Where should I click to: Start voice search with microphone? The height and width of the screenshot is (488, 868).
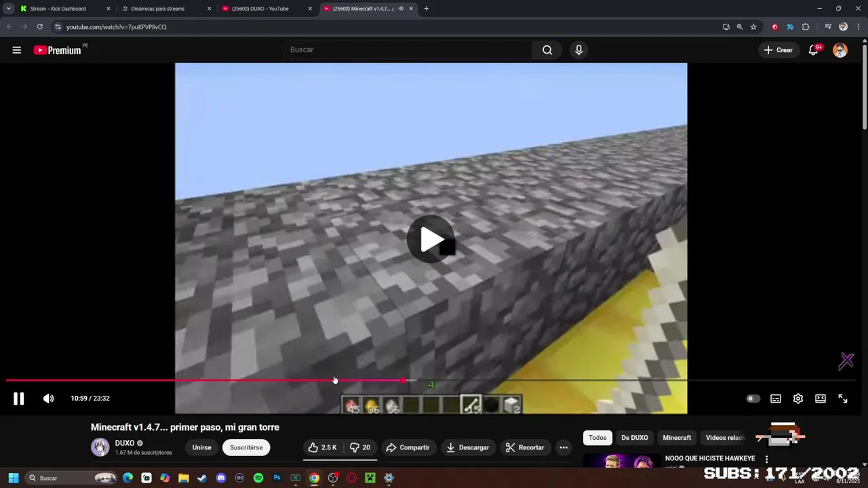pyautogui.click(x=578, y=49)
